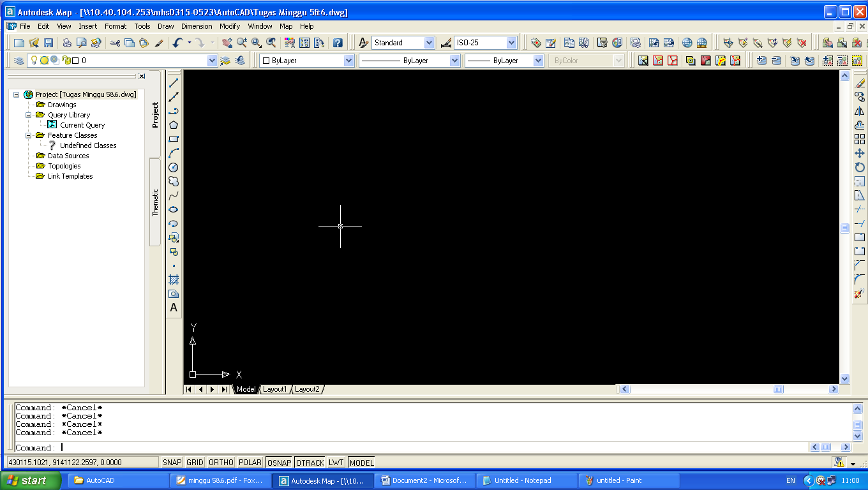Click the Match Properties brush icon
Viewport: 868px width, 490px height.
pos(160,43)
